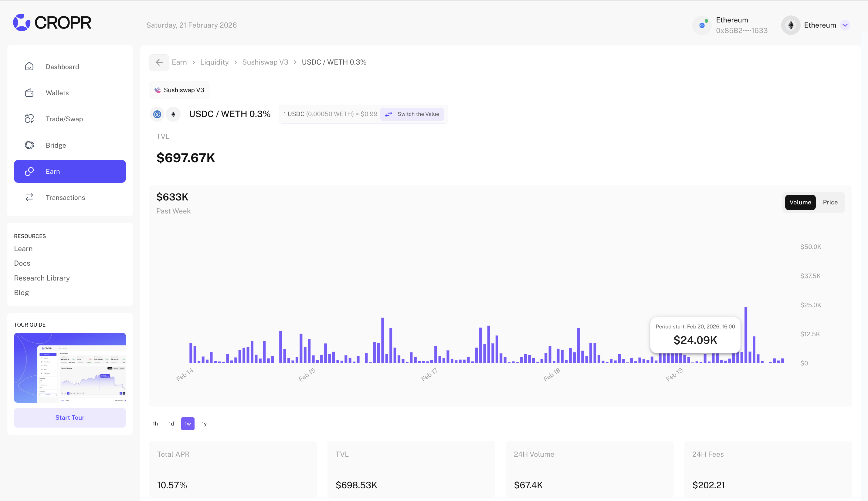The width and height of the screenshot is (868, 501).
Task: Open the Dashboard menu item
Action: 70,67
